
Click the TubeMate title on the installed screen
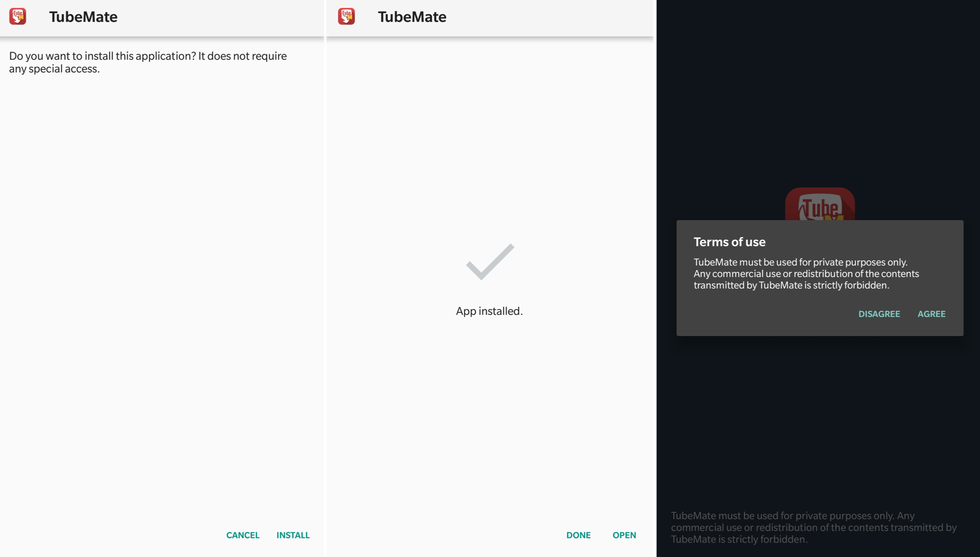point(412,17)
